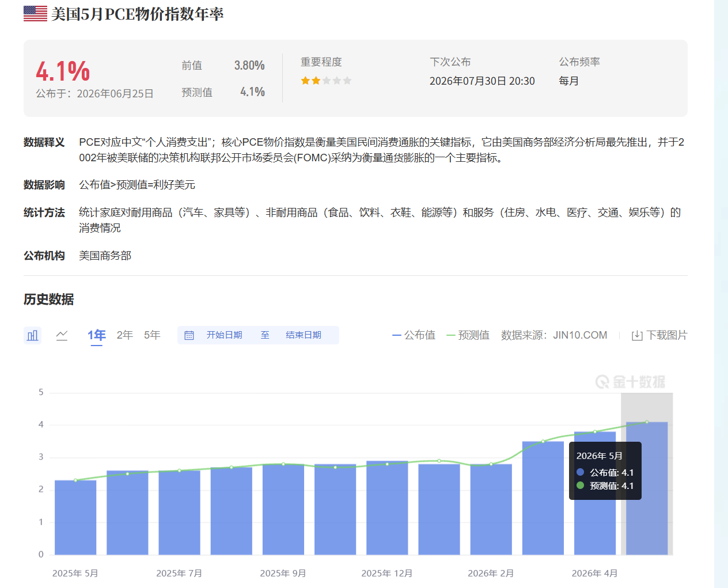Click the 2026年 2月 bar
Screen dimensions: 728x588
point(491,509)
